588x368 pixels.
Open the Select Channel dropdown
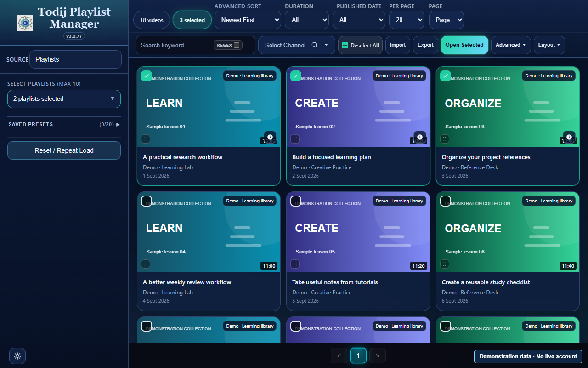[297, 45]
